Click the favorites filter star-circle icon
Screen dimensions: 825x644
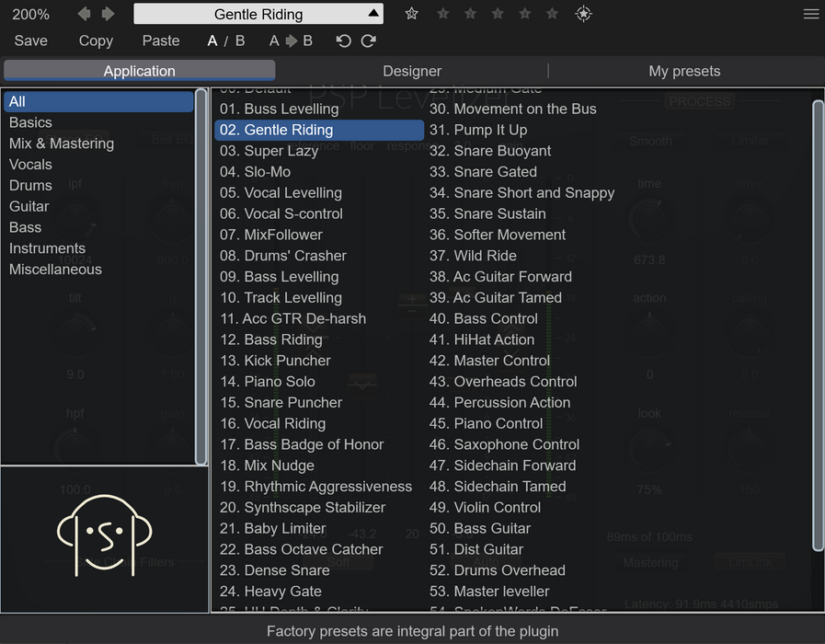pos(583,14)
